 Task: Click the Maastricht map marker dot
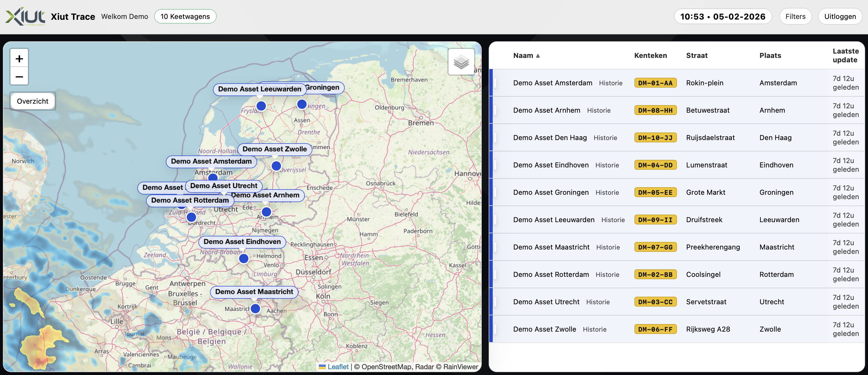tap(255, 309)
